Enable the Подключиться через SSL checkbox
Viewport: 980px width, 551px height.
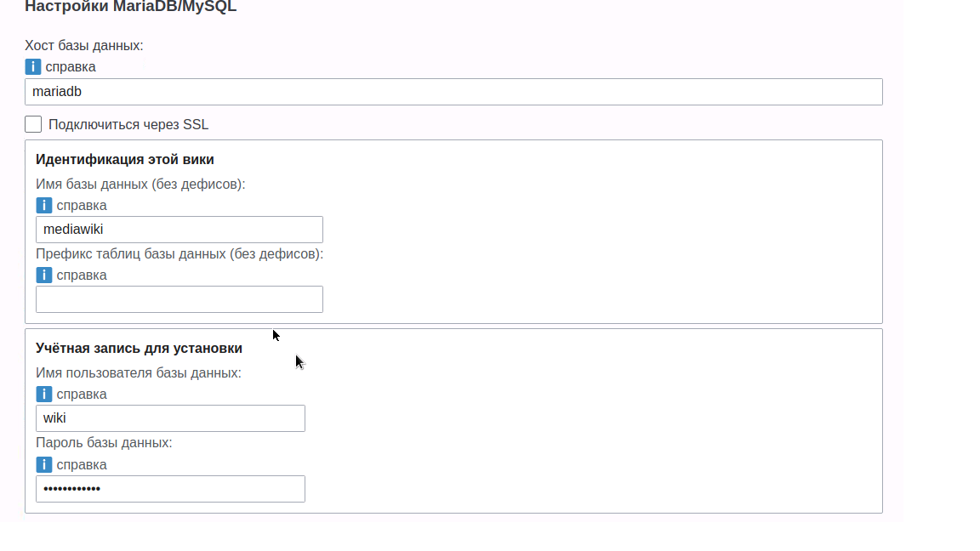tap(33, 124)
